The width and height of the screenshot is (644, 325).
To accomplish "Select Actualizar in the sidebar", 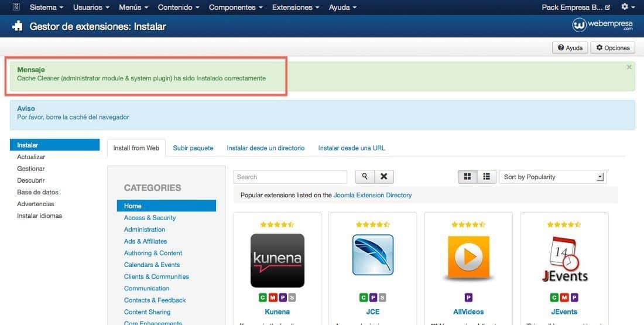I will (x=31, y=157).
